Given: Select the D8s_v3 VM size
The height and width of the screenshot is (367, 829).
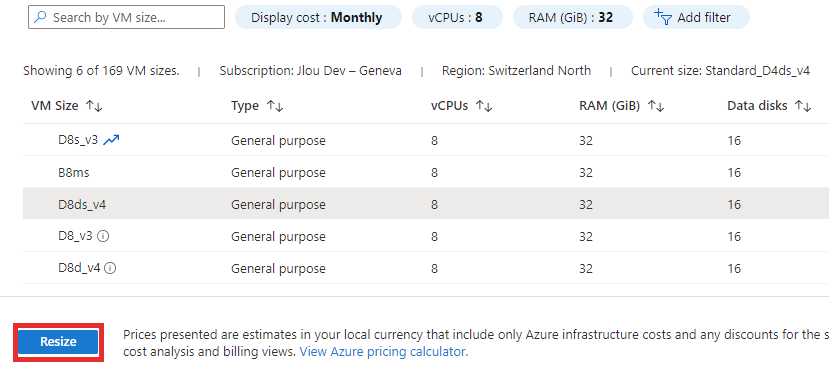Looking at the screenshot, I should 78,141.
